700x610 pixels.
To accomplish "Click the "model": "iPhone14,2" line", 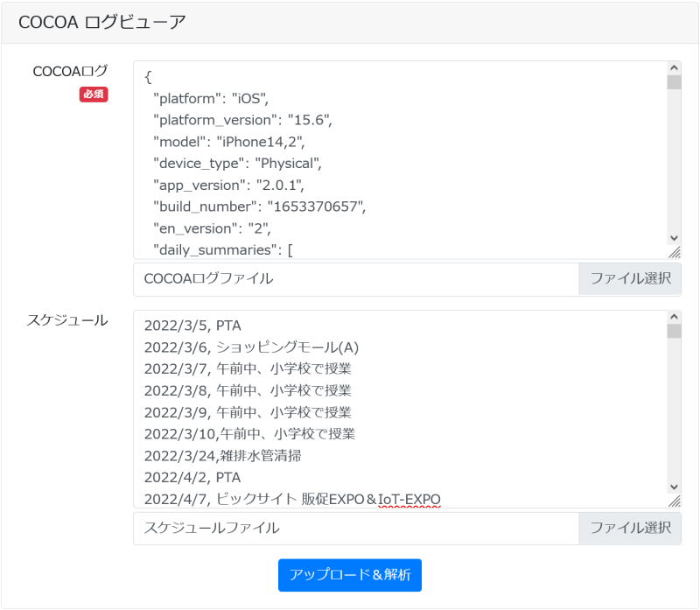I will (x=228, y=142).
